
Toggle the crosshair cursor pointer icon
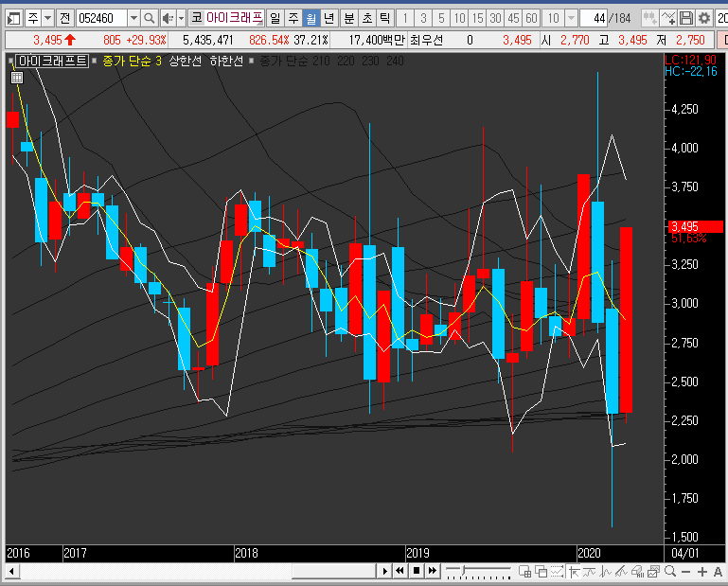coord(574,572)
